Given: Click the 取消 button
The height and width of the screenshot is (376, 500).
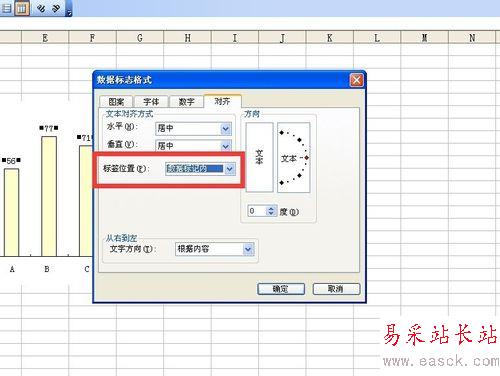Looking at the screenshot, I should [x=336, y=289].
